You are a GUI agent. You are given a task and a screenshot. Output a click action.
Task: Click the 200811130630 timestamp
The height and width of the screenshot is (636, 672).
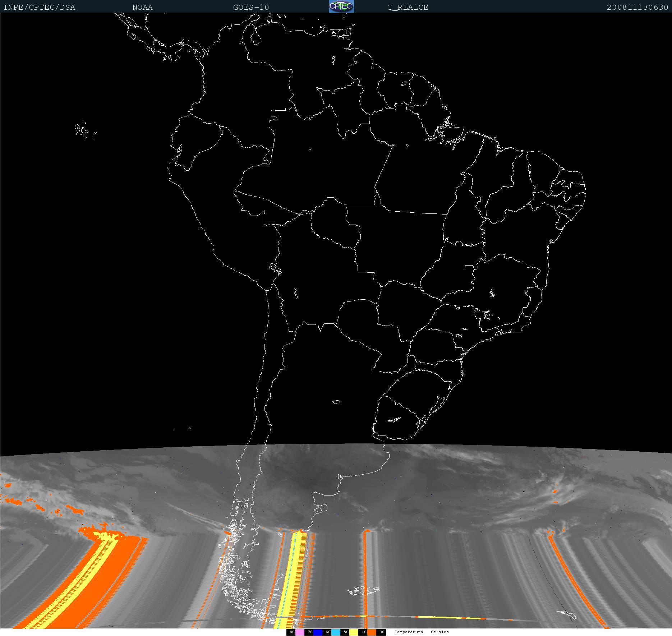[637, 7]
